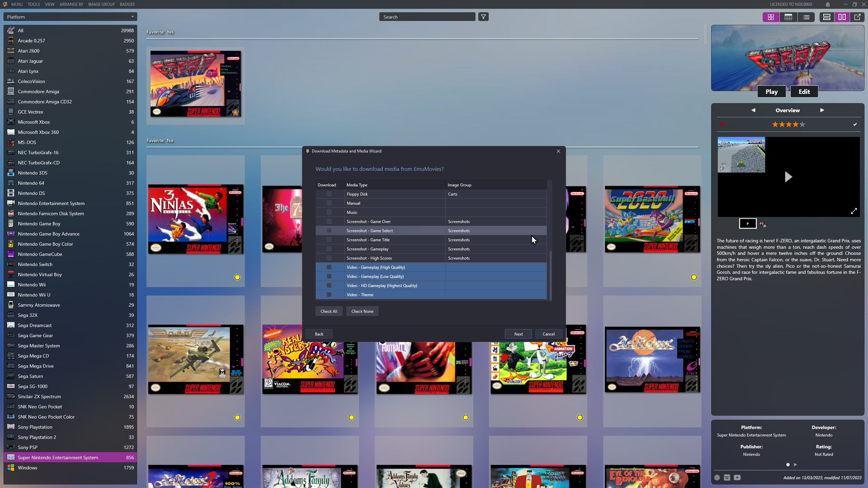The width and height of the screenshot is (868, 488).
Task: Cancel the download media wizard
Action: tap(549, 334)
